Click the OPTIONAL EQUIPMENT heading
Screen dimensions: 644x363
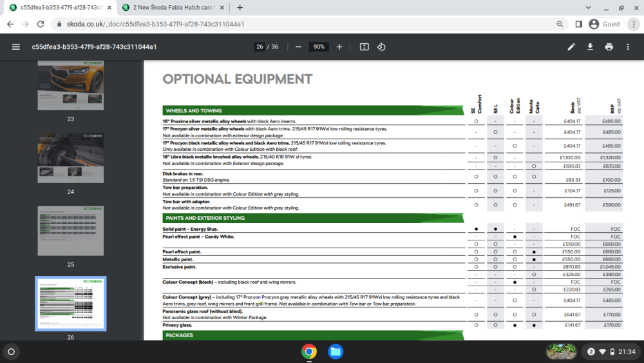pos(238,79)
